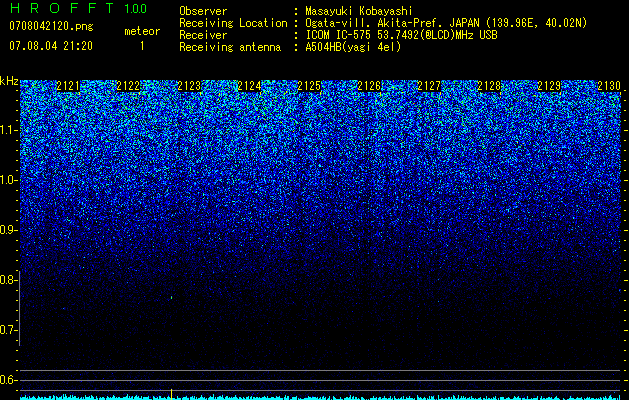Click the 2121 time marker
629x400 pixels.
68,86
